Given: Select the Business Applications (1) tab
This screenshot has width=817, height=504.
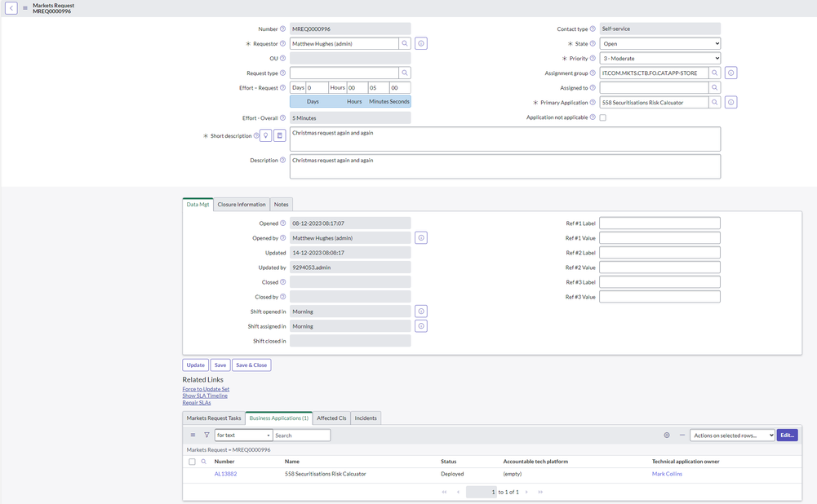Looking at the screenshot, I should click(279, 418).
